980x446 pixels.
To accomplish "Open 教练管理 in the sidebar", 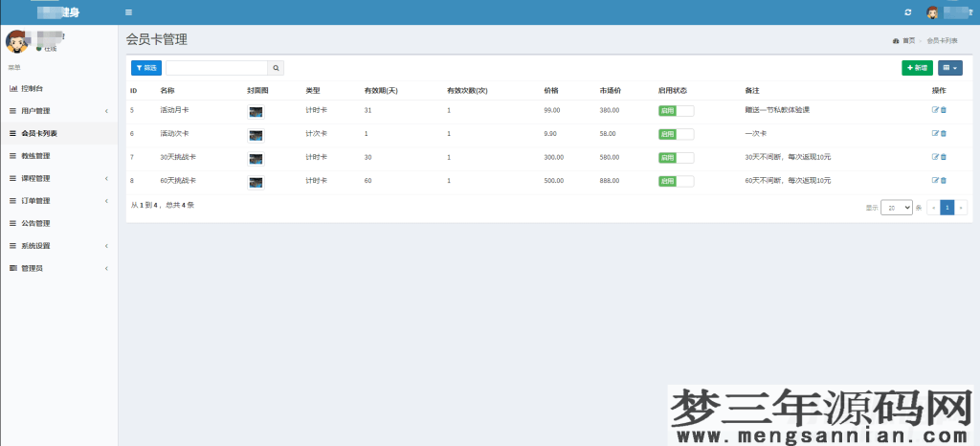I will [x=58, y=156].
